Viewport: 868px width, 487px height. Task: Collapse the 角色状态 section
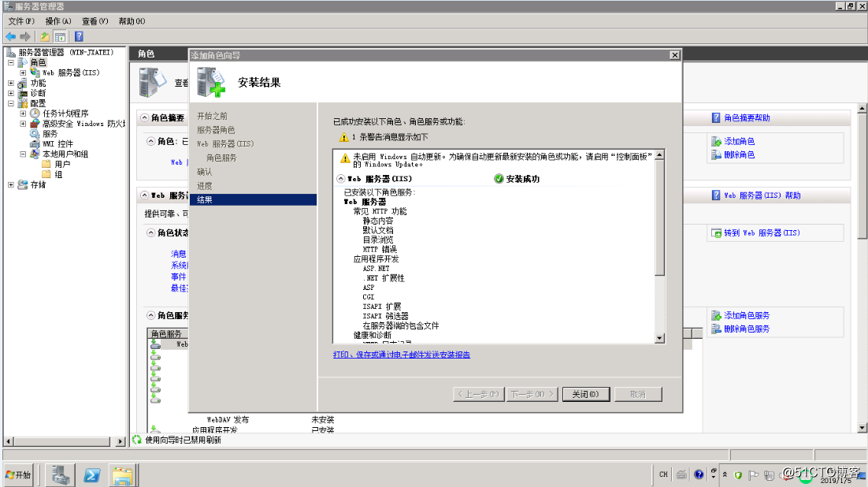[x=150, y=232]
